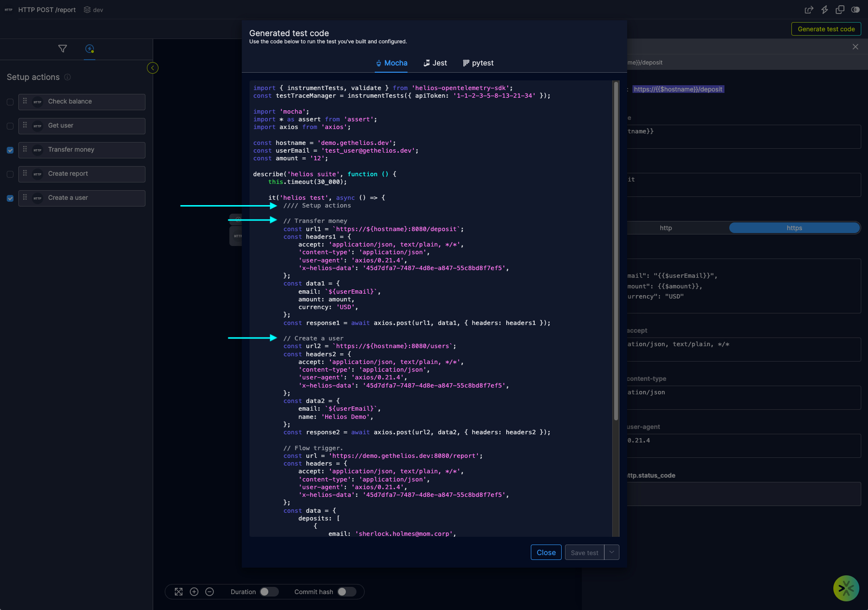Select the Get user setup action
This screenshot has height=610, width=868.
pos(82,126)
